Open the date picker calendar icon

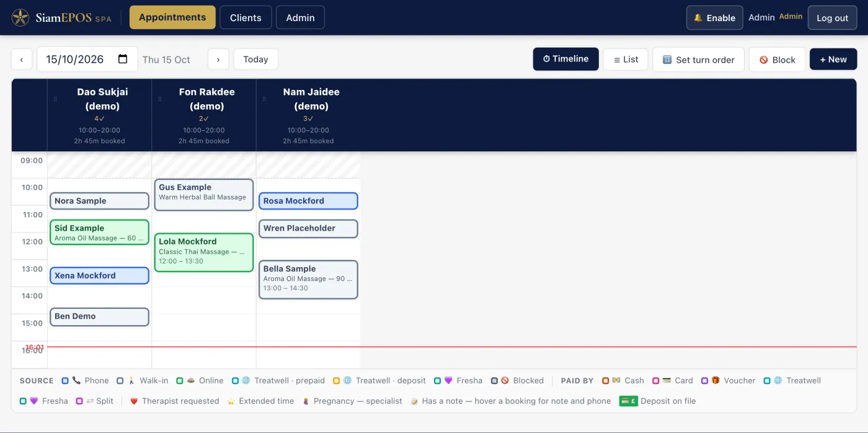[123, 59]
